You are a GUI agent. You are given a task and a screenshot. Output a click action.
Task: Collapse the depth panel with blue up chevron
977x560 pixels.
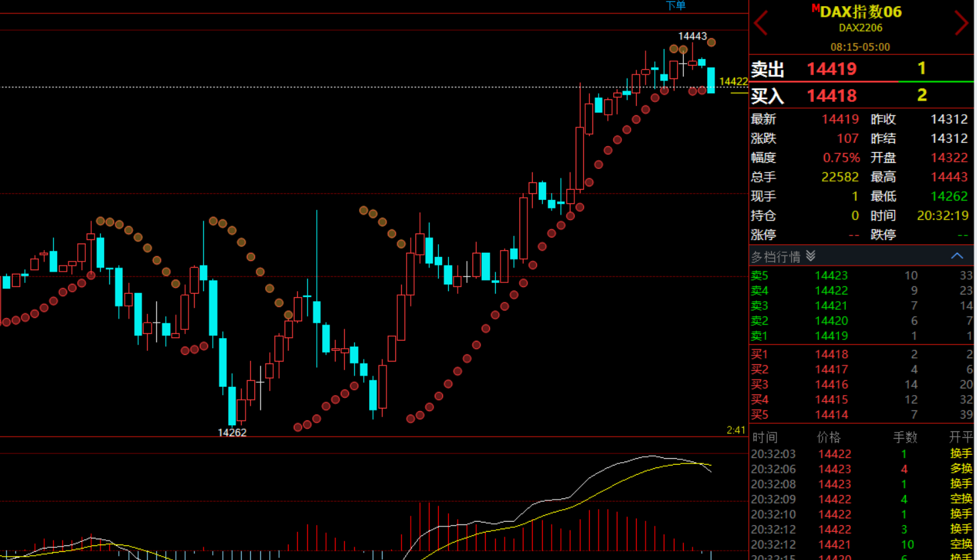[x=958, y=256]
